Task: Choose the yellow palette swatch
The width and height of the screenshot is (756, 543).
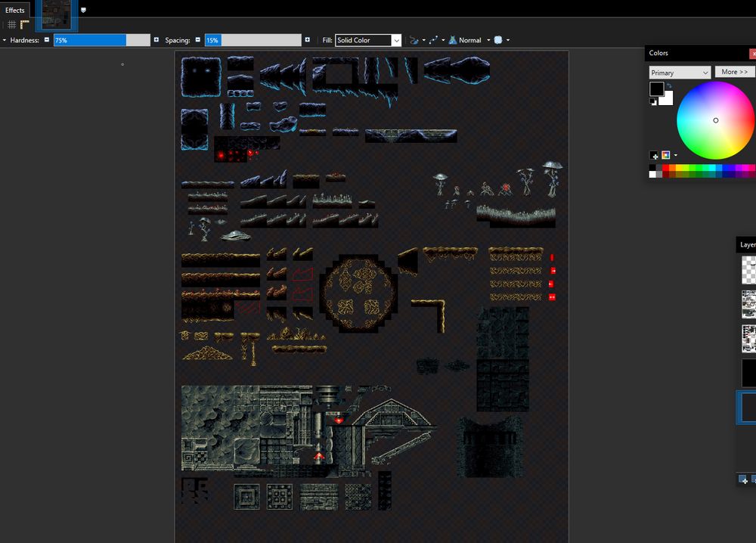Action: [679, 168]
